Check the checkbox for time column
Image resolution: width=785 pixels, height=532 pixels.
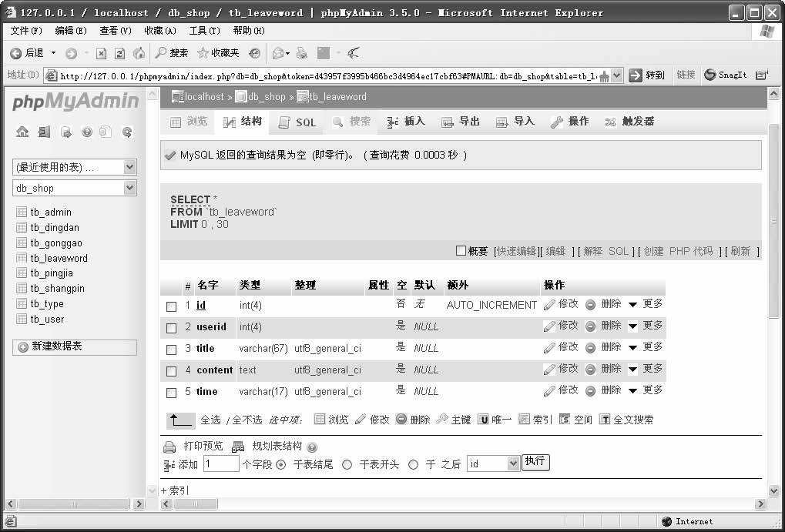[171, 393]
